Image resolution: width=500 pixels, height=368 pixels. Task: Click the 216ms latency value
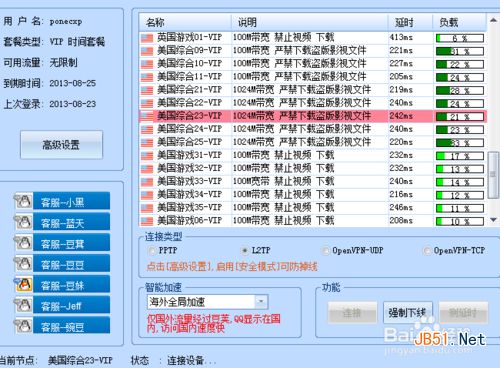[x=401, y=194]
